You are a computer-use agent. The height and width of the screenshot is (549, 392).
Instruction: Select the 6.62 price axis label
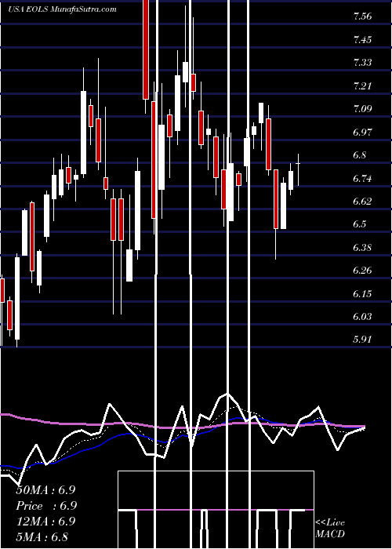[x=362, y=202]
